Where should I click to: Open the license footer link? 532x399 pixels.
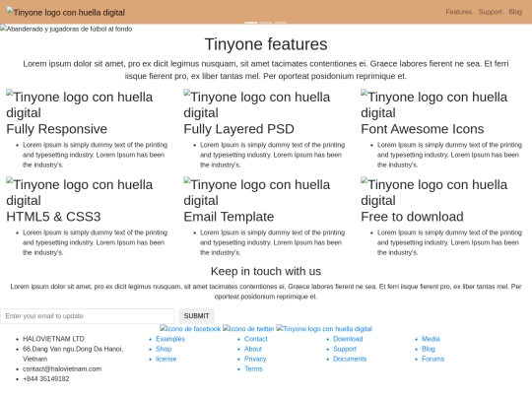pyautogui.click(x=166, y=359)
